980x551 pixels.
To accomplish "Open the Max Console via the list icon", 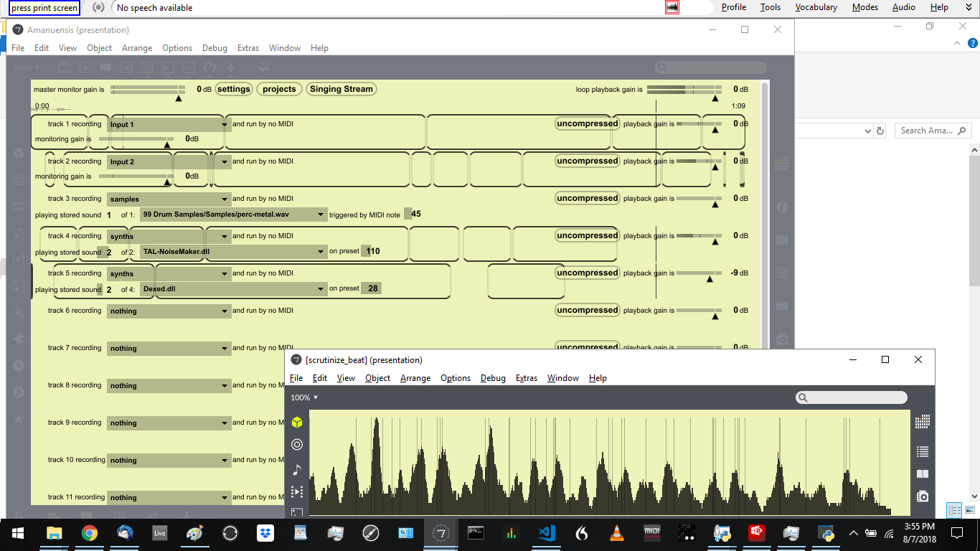I will click(x=922, y=451).
